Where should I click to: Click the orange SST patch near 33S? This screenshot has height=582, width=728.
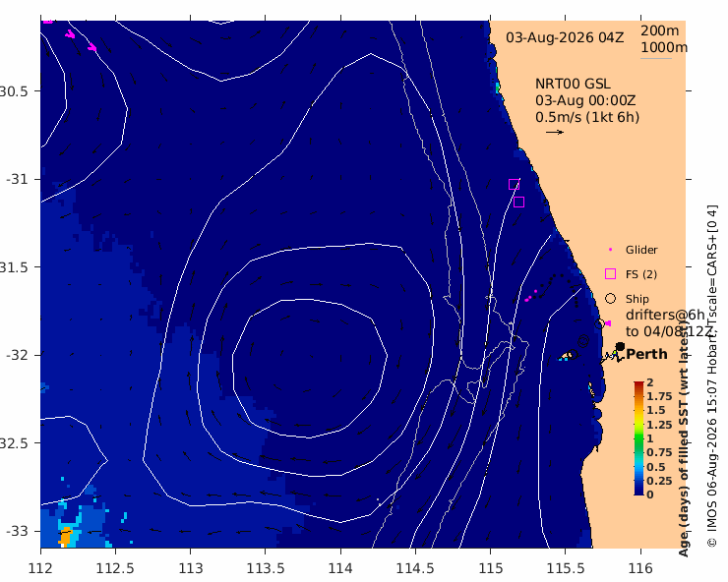tap(66, 536)
